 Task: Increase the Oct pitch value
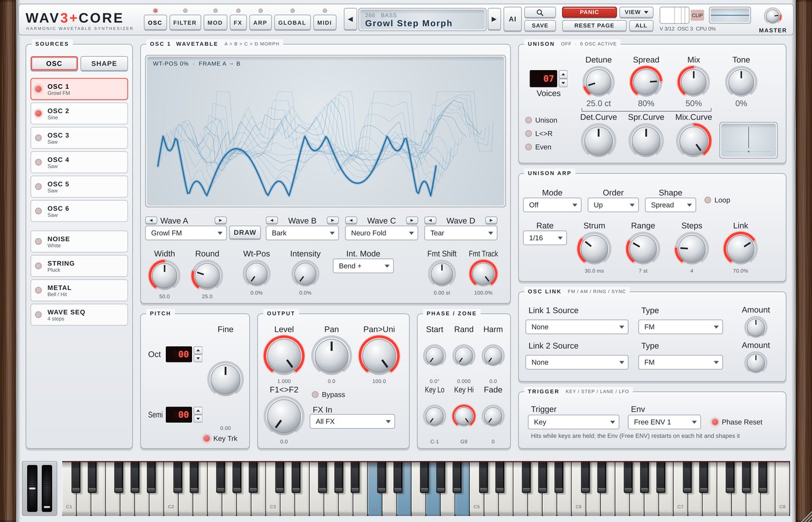(198, 350)
